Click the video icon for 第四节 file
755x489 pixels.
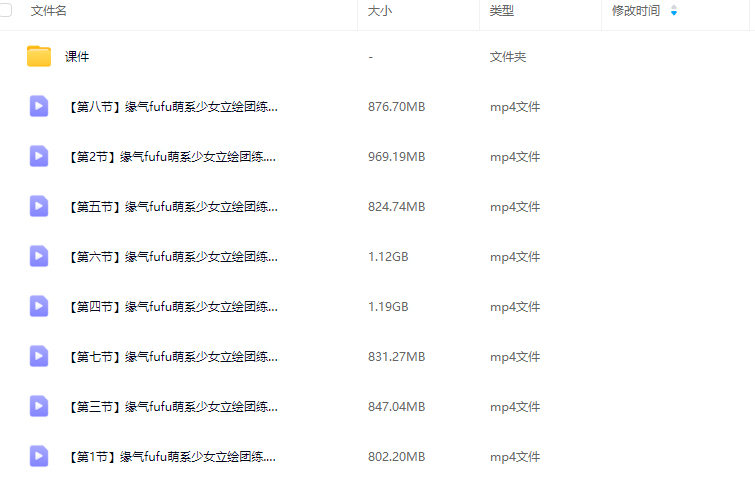coord(39,306)
